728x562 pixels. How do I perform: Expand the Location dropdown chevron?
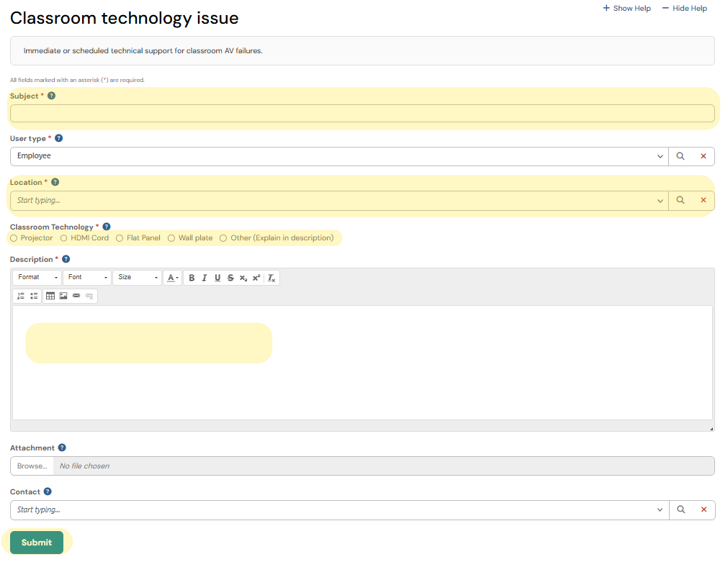tap(660, 201)
